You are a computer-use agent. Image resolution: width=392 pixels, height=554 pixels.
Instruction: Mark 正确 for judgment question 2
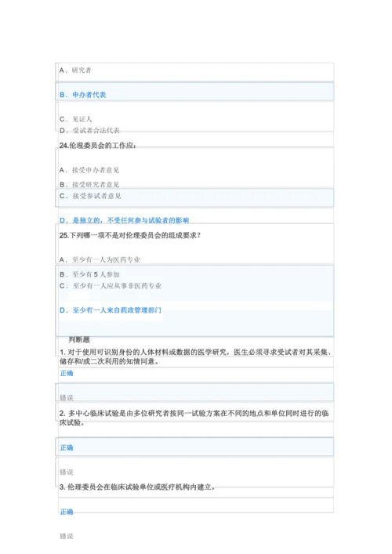(x=67, y=447)
